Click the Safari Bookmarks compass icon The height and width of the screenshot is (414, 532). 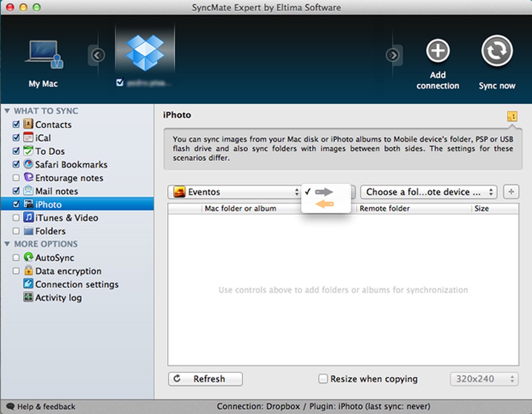point(28,164)
